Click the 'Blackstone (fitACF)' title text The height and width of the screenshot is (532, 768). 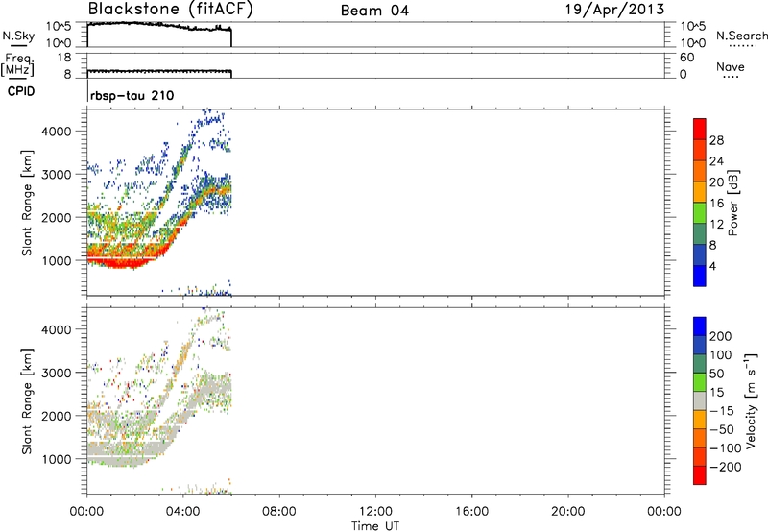[x=170, y=9]
